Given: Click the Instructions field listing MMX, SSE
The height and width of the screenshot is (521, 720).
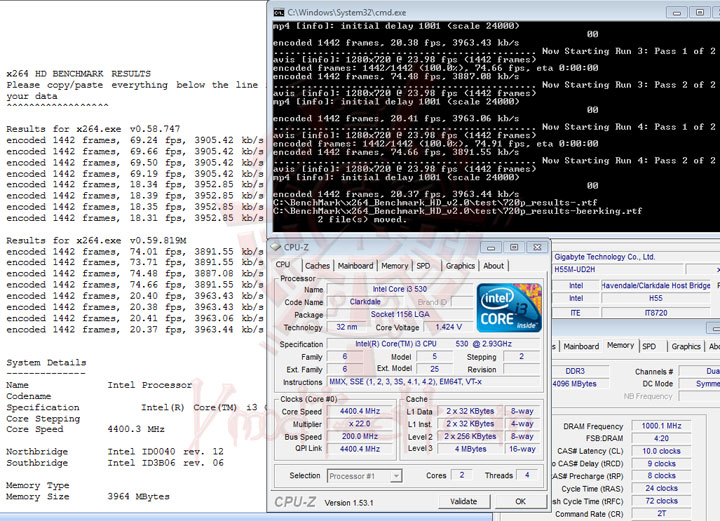Looking at the screenshot, I should (x=433, y=382).
